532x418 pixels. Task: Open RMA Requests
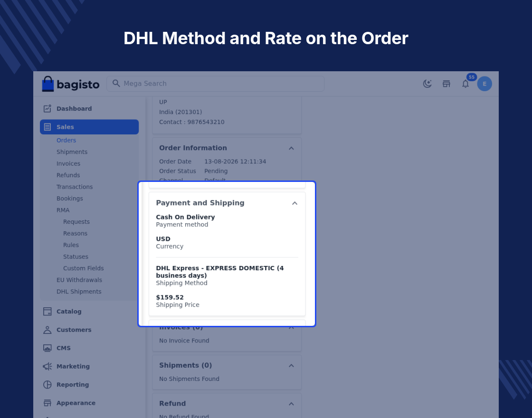(x=76, y=222)
